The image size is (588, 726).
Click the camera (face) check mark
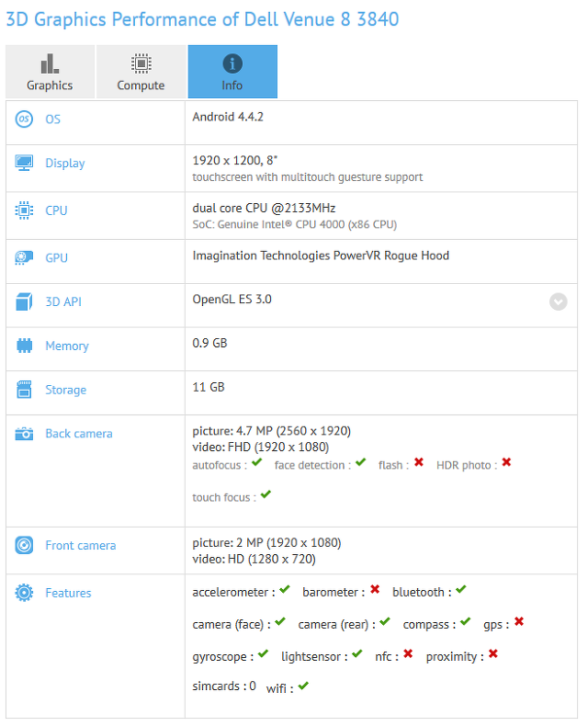coord(280,621)
